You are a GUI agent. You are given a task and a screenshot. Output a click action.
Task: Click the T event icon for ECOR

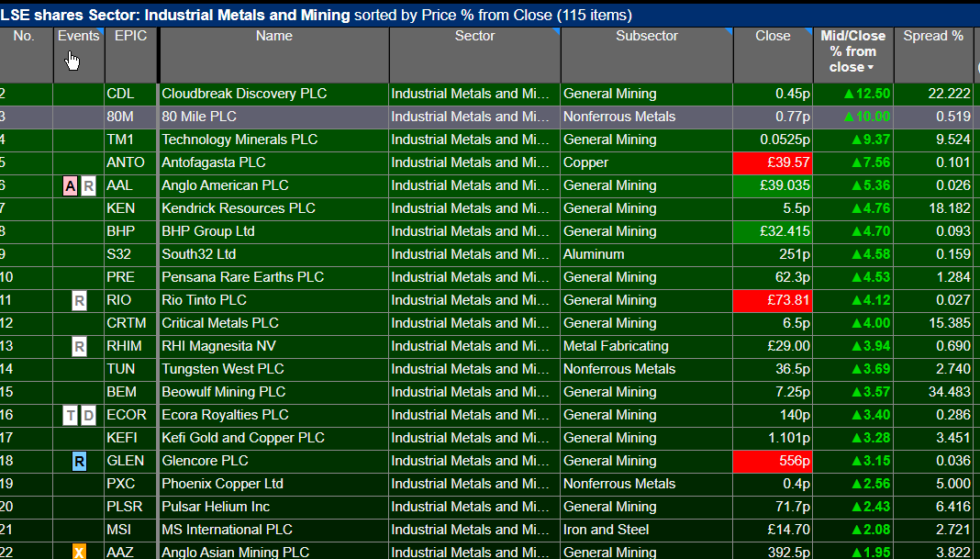point(70,415)
